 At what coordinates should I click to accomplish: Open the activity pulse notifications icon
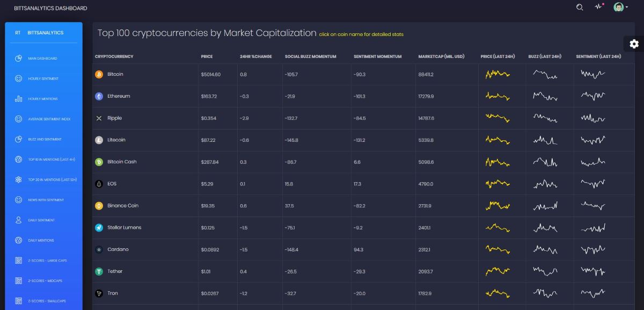point(599,7)
